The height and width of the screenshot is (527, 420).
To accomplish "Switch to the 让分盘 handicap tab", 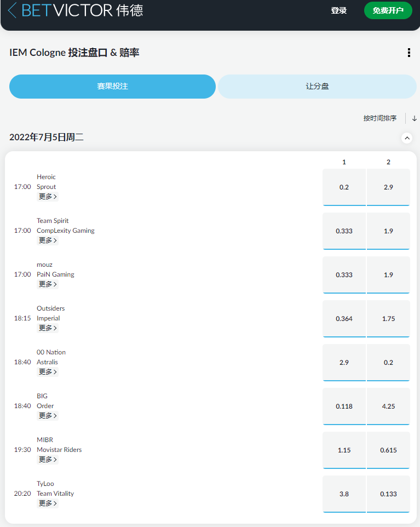I will (317, 87).
